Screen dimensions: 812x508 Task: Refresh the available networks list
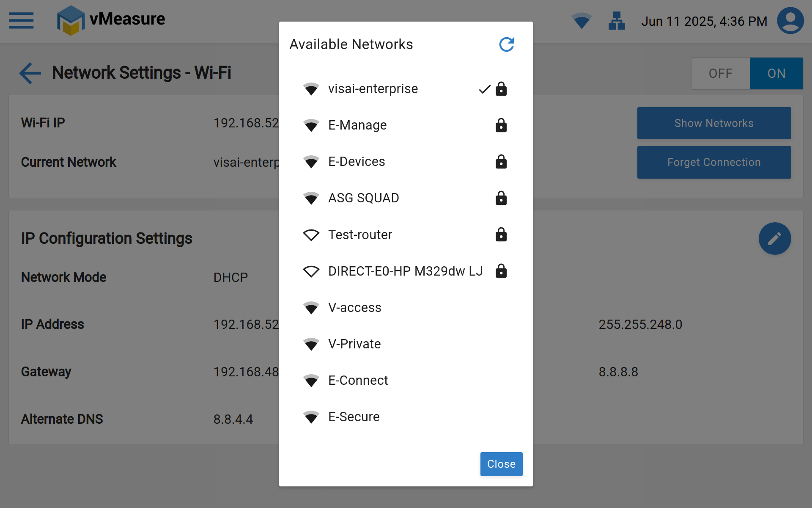506,44
